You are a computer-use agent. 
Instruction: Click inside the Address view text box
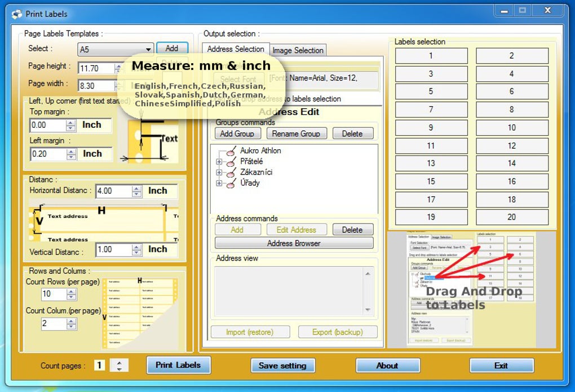(290, 292)
